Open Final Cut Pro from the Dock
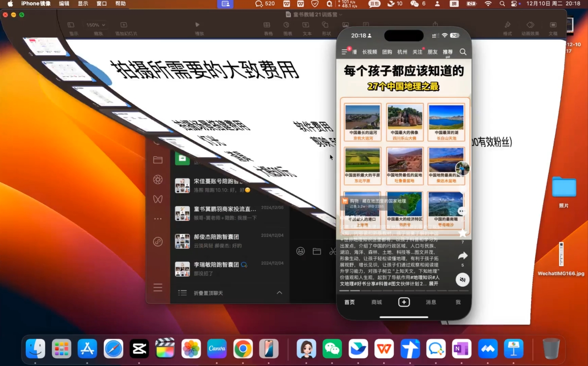The width and height of the screenshot is (588, 366). (165, 349)
